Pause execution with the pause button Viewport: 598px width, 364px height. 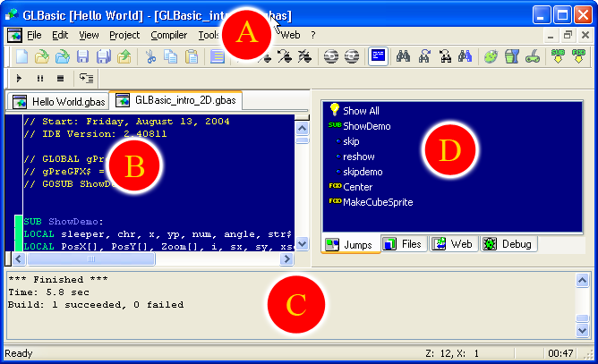[x=39, y=79]
